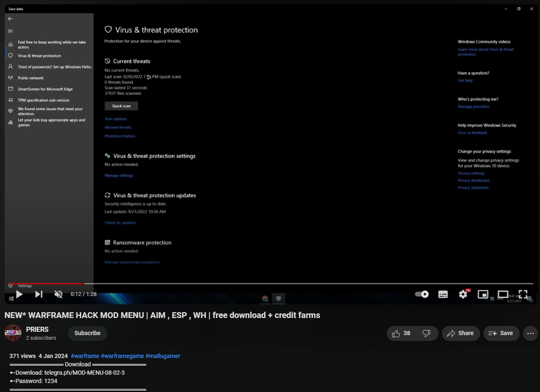This screenshot has height=392, width=540.
Task: Open Scan options
Action: coord(116,119)
